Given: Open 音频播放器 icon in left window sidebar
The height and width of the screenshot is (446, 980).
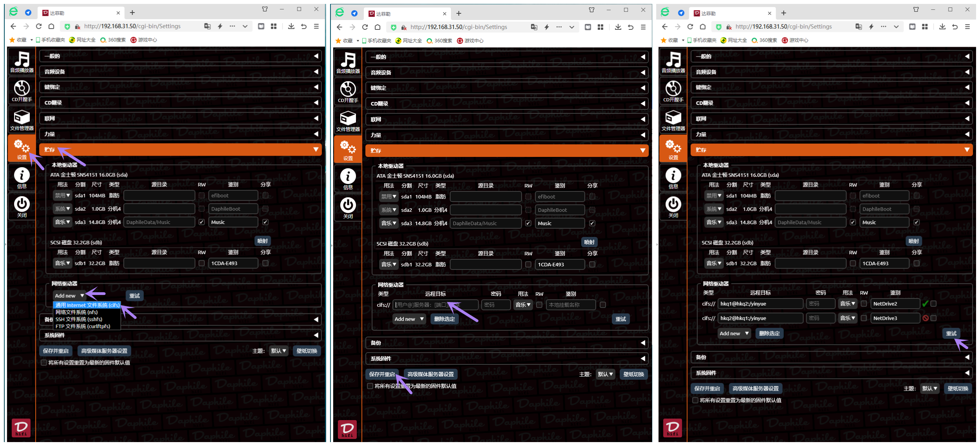Looking at the screenshot, I should coord(22,61).
